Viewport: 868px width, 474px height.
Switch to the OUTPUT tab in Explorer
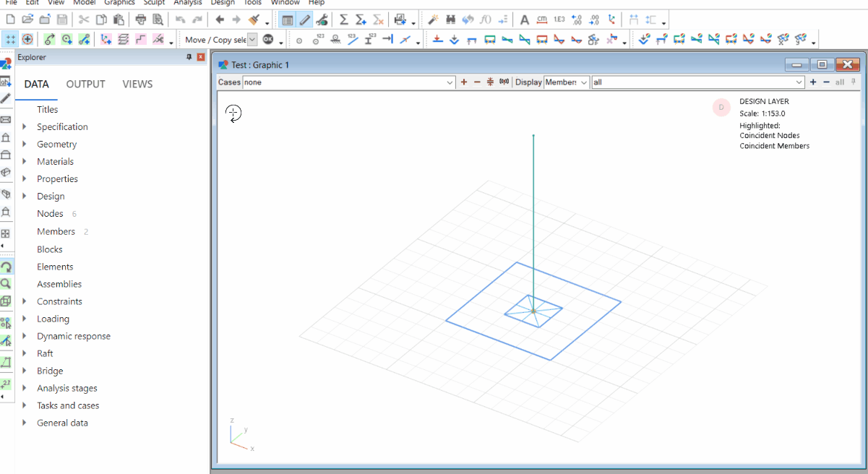85,84
